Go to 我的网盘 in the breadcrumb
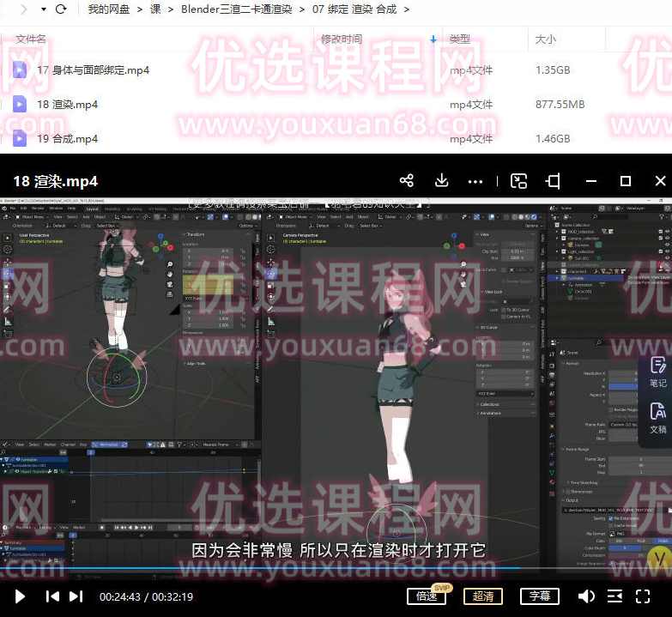This screenshot has height=617, width=672. pyautogui.click(x=109, y=9)
